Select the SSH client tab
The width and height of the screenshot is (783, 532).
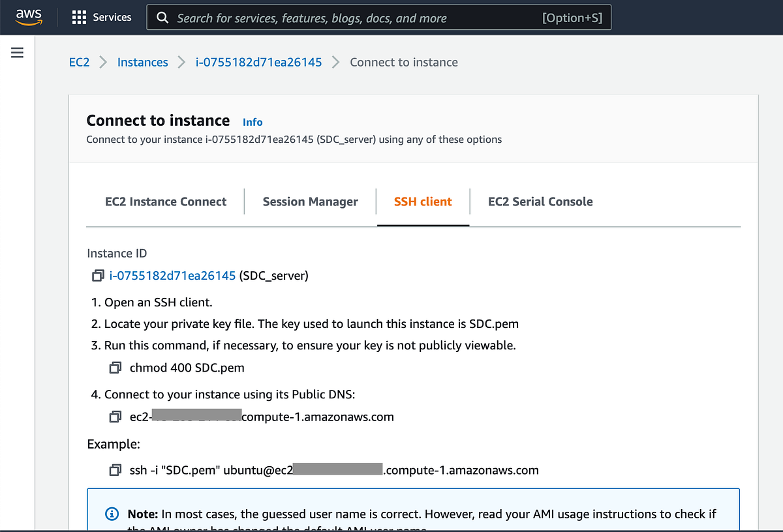422,201
